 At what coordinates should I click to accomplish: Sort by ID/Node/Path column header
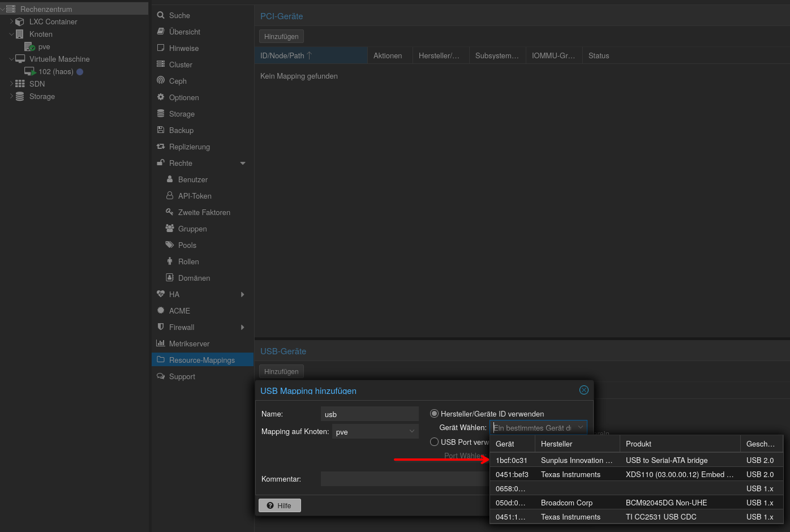[311, 55]
